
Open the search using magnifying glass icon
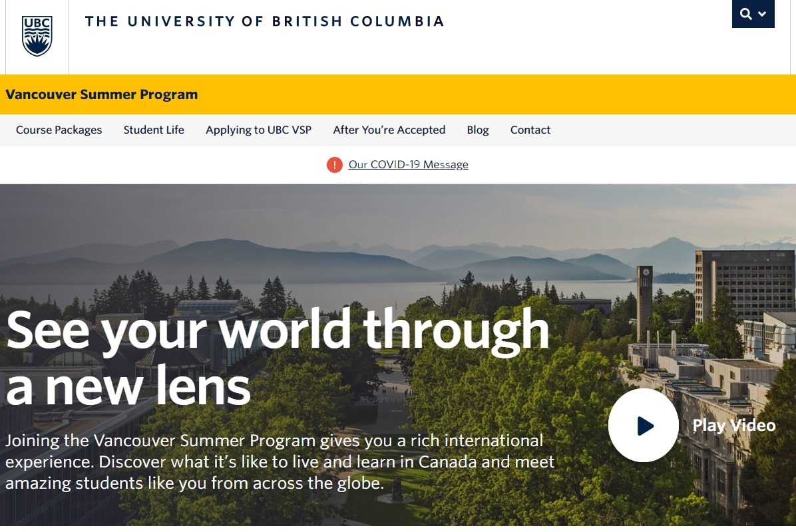(x=747, y=14)
